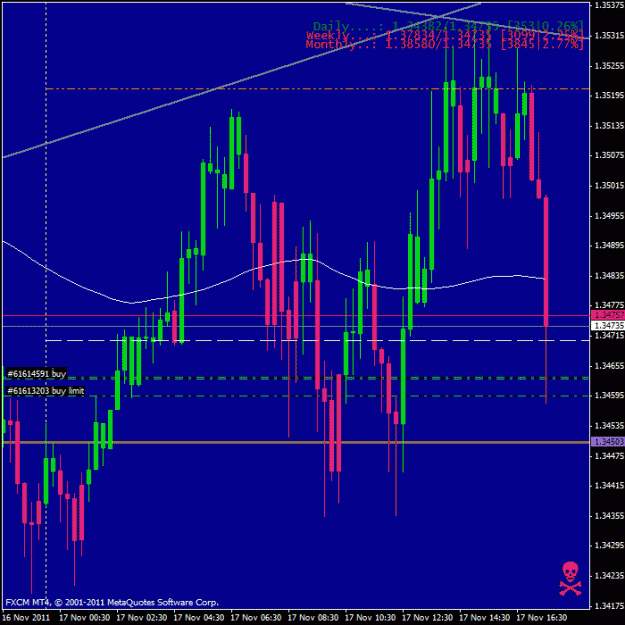Click the 1.35135 price scale value
This screenshot has height=625, width=625.
coord(609,126)
